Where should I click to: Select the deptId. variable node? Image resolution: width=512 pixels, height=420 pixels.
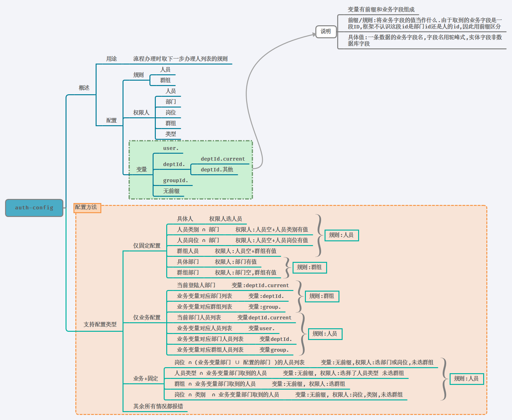174,164
